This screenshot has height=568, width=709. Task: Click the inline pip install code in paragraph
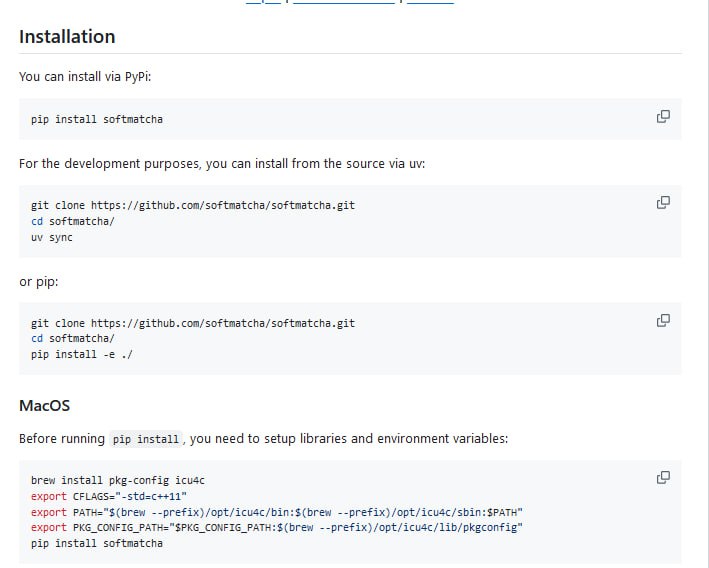(x=145, y=439)
